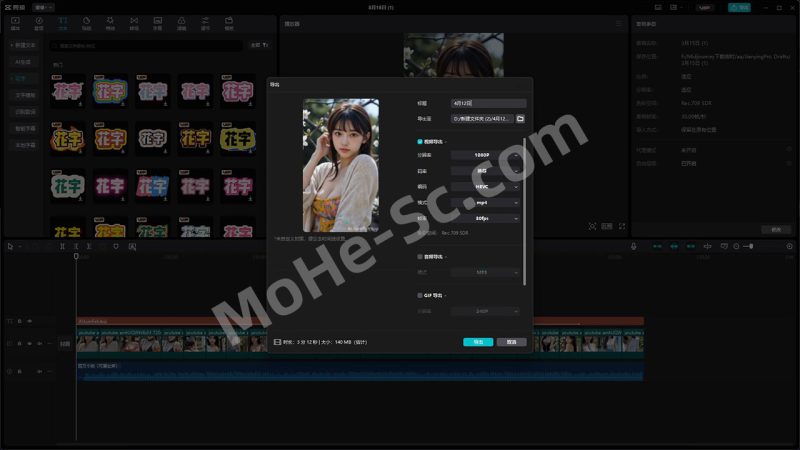
Task: Open the Audio tab icon
Action: point(39,23)
